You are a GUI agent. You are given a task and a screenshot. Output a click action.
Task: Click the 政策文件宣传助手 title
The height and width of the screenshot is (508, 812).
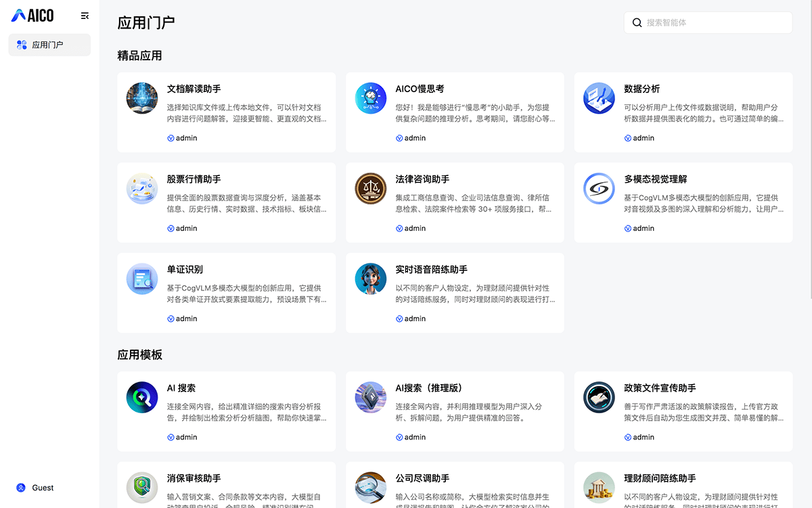[x=660, y=388]
